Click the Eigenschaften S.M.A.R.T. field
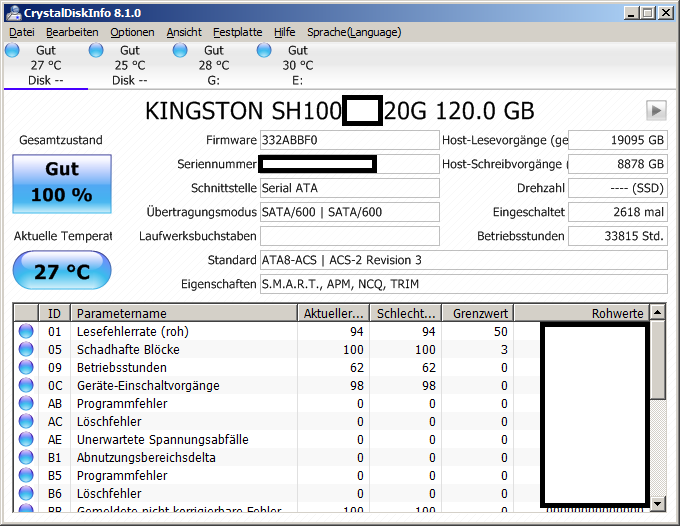 pos(464,284)
